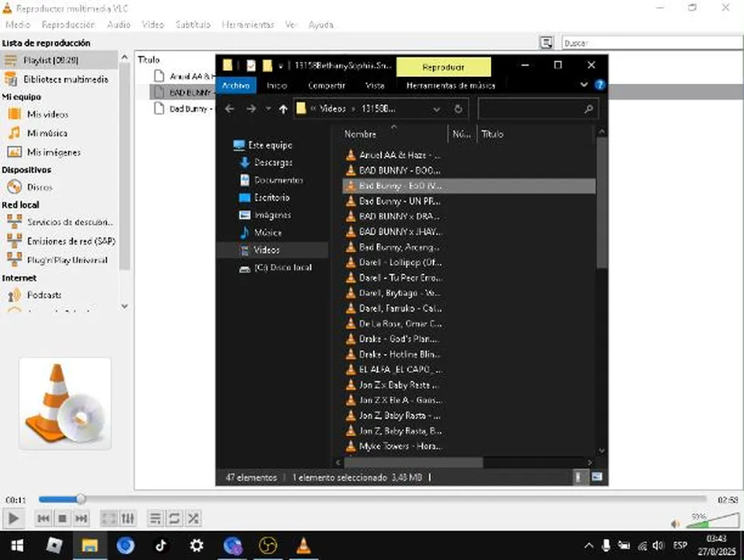Select Playlist in VLC sidebar

[x=59, y=60]
